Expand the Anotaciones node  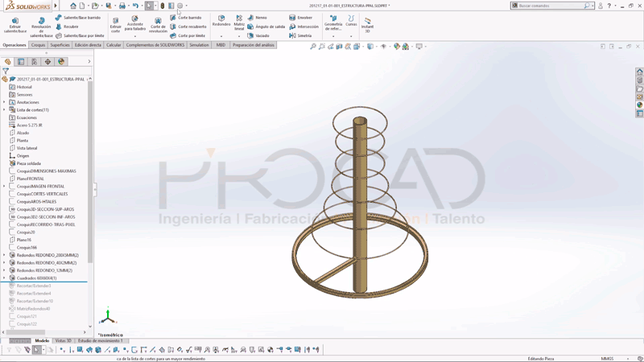pos(4,102)
